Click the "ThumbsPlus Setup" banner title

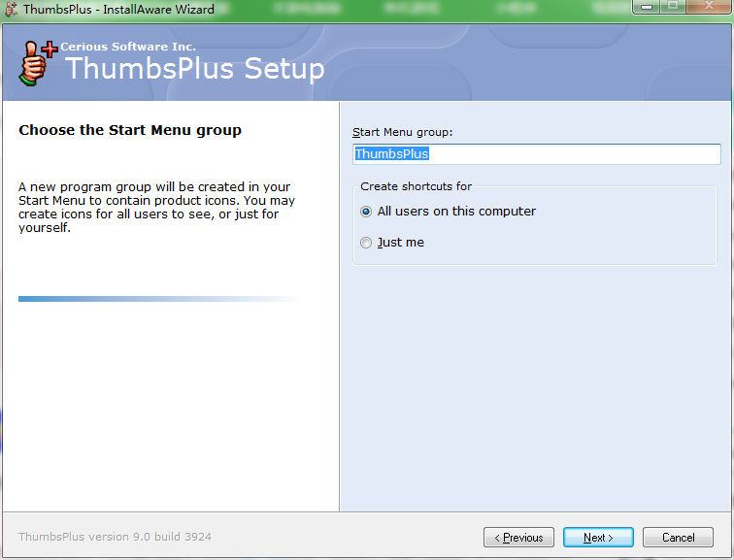click(x=195, y=69)
